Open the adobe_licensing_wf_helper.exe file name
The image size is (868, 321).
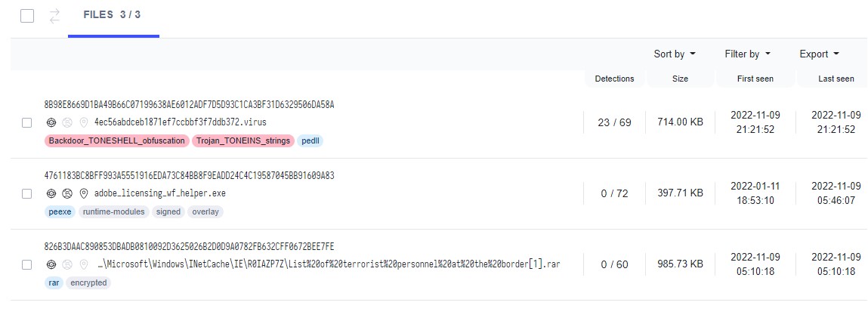[159, 193]
